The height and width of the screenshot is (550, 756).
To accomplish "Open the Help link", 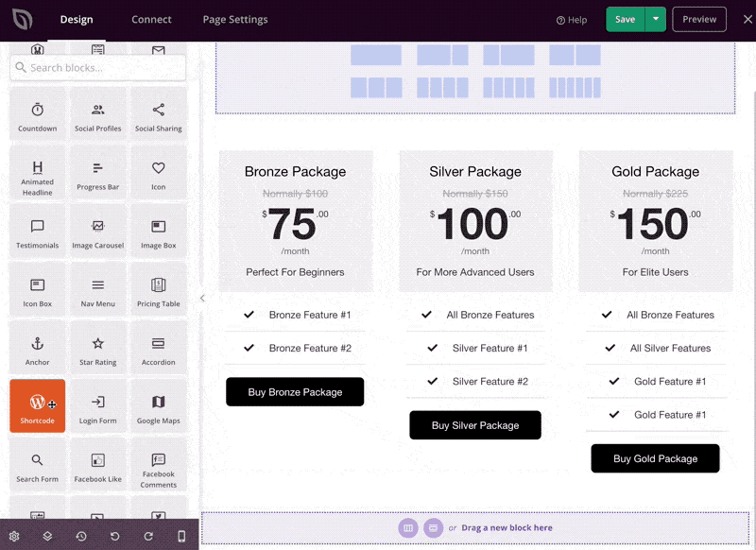I will tap(572, 20).
